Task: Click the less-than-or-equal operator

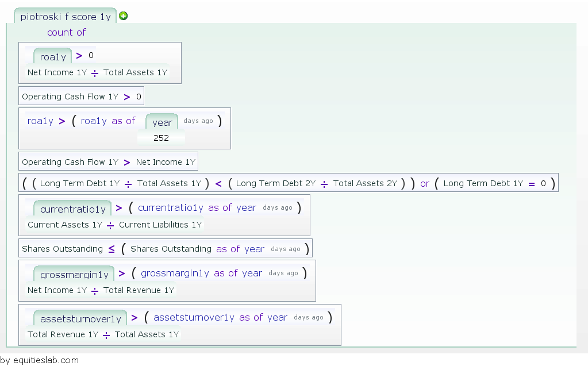Action: coord(112,249)
